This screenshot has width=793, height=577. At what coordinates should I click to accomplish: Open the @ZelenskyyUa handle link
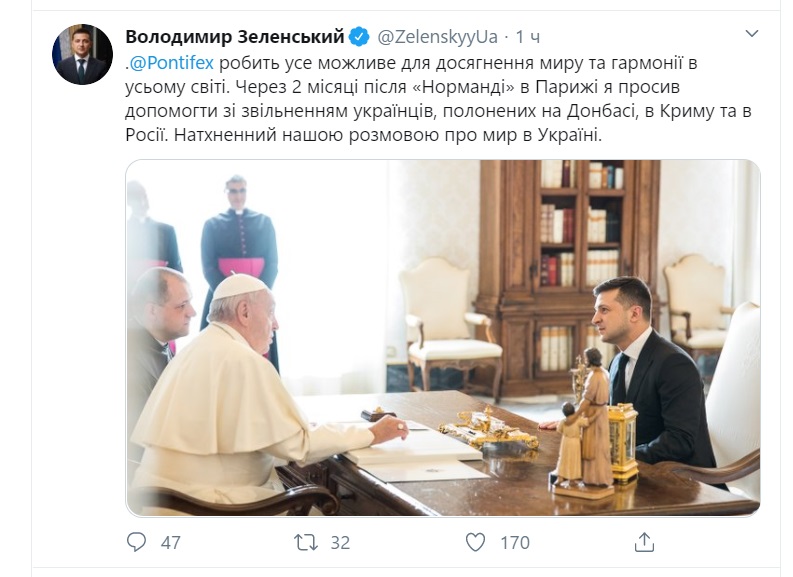point(438,37)
